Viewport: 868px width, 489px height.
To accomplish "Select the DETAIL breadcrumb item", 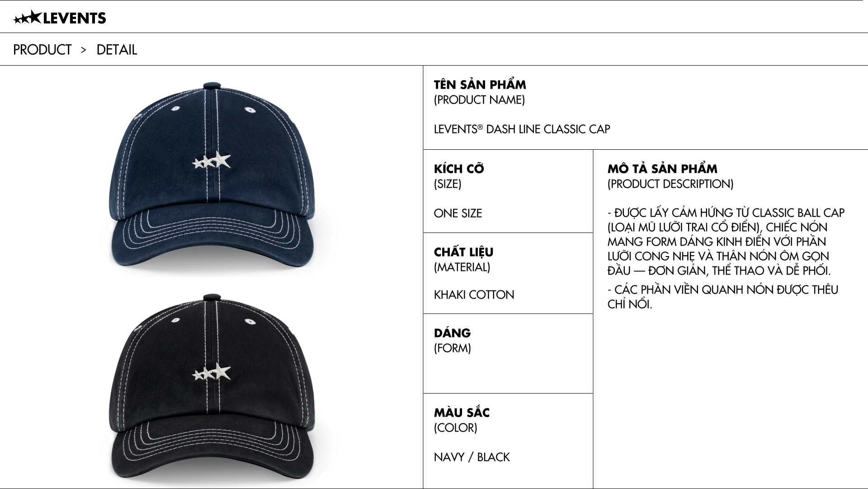I will [x=117, y=49].
